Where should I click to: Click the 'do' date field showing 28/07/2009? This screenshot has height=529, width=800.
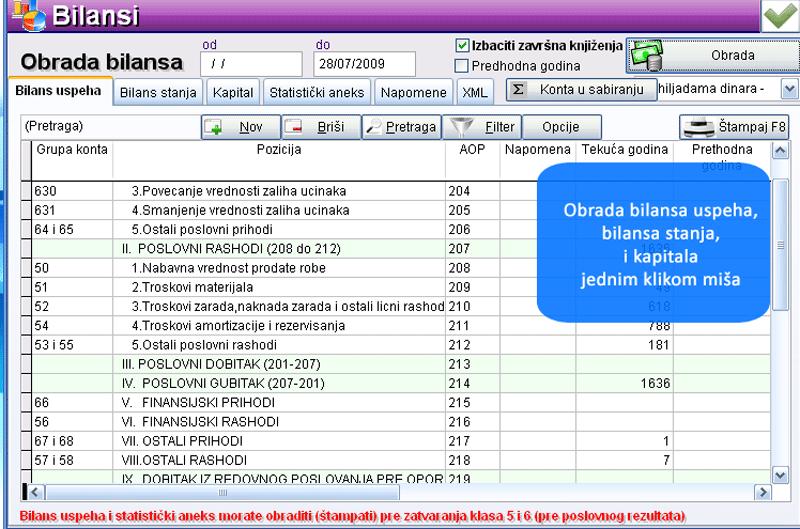[x=364, y=63]
